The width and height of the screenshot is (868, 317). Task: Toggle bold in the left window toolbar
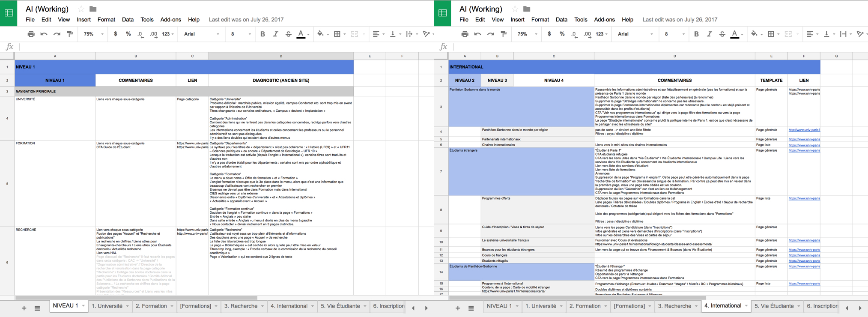(262, 34)
